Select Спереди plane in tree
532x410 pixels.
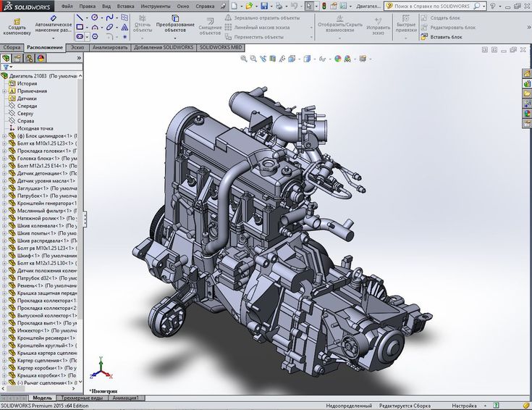(x=28, y=106)
